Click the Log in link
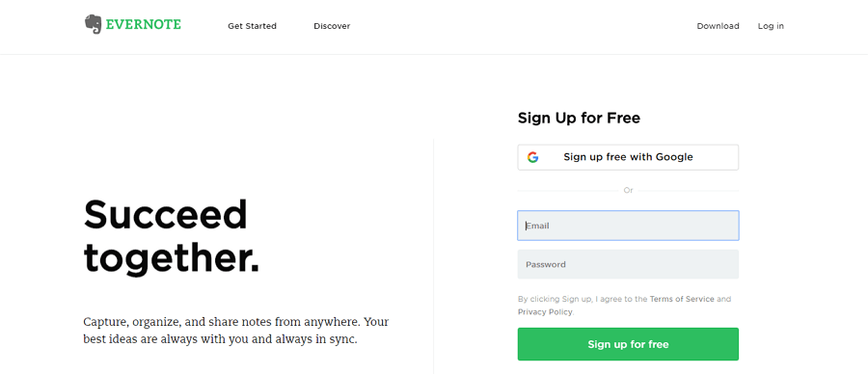The height and width of the screenshot is (374, 868). 771,26
